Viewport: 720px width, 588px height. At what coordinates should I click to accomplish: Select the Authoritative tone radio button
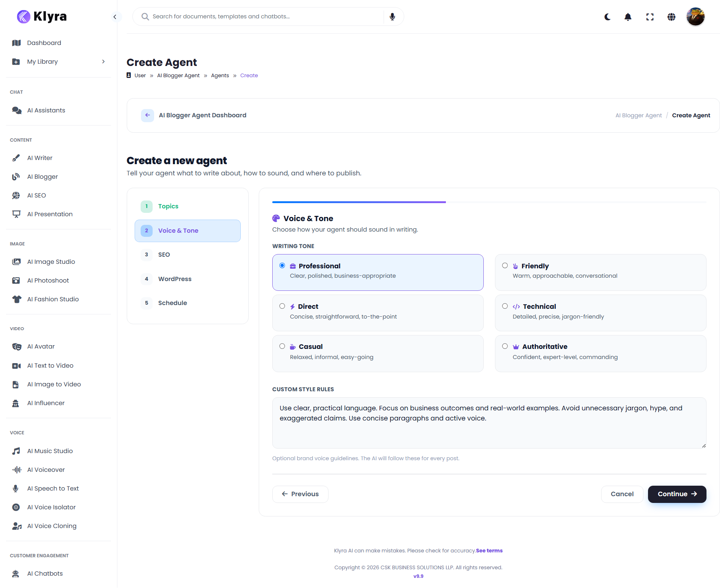tap(505, 346)
